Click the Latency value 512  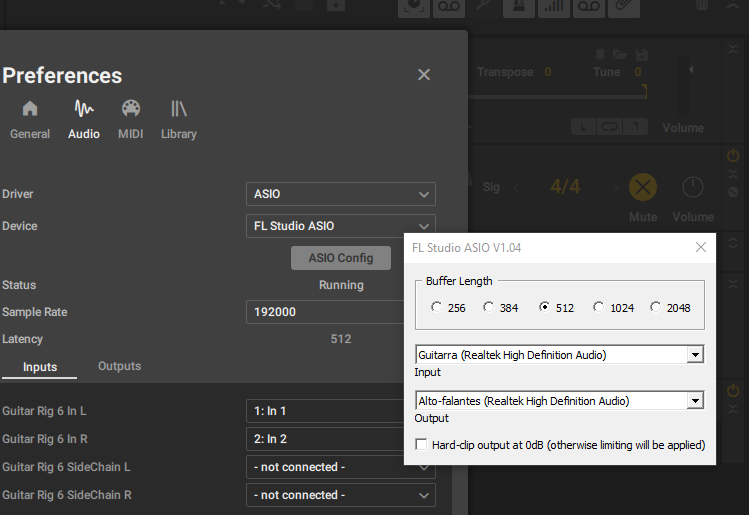pyautogui.click(x=341, y=339)
